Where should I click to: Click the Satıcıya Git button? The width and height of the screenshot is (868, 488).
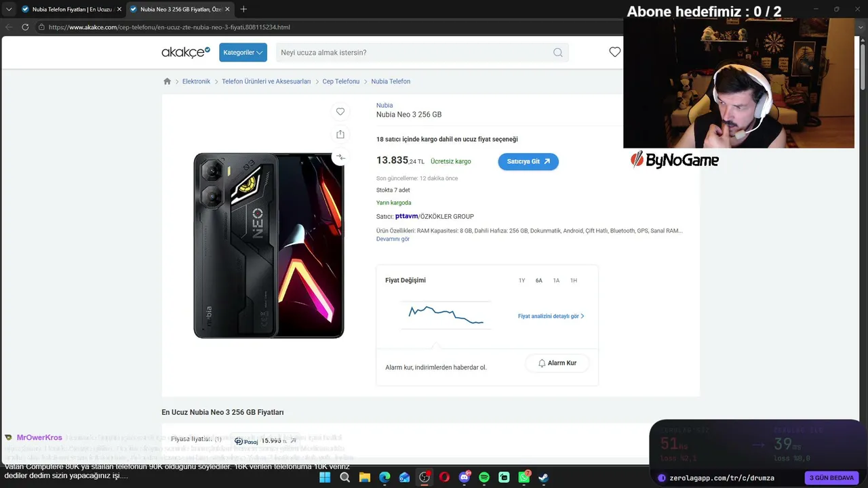(528, 161)
